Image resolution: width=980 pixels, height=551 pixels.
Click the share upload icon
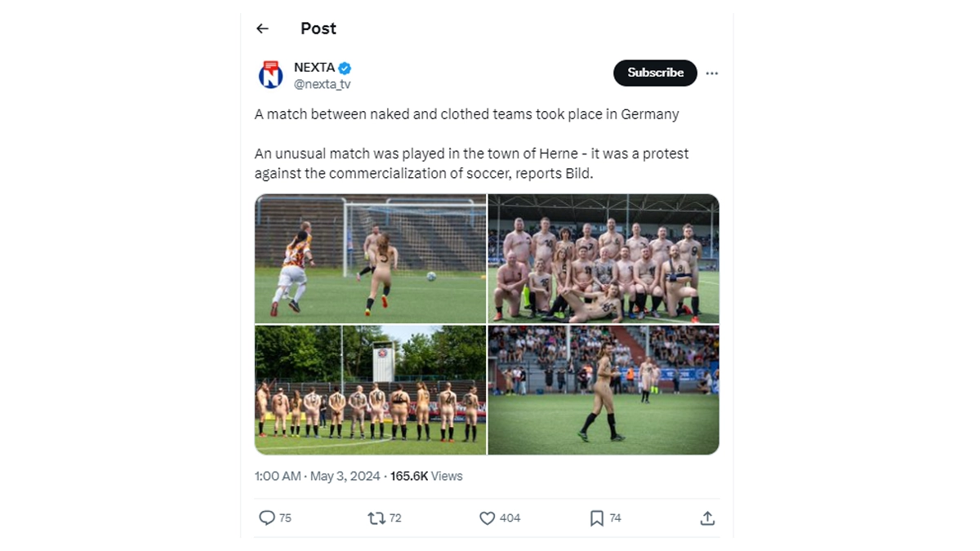click(x=707, y=518)
